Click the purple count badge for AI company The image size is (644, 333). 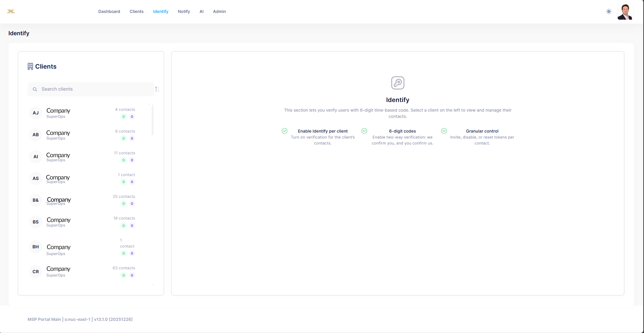[132, 160]
